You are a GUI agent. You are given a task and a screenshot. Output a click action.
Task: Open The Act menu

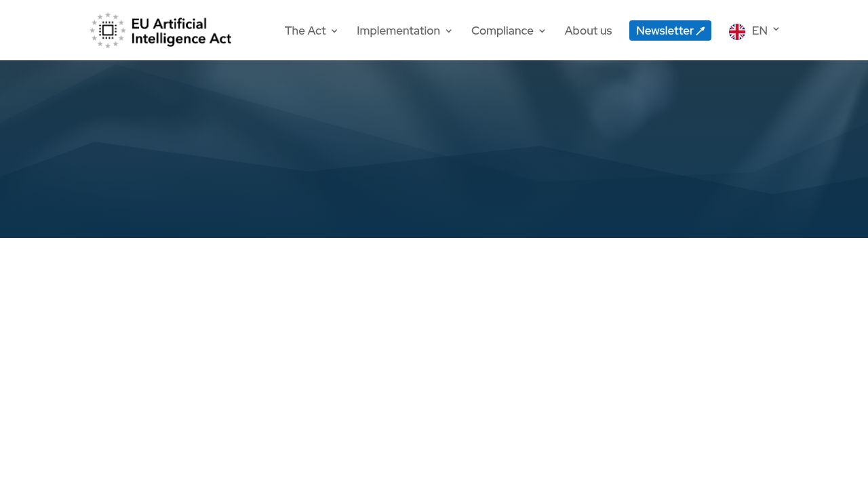click(x=305, y=30)
